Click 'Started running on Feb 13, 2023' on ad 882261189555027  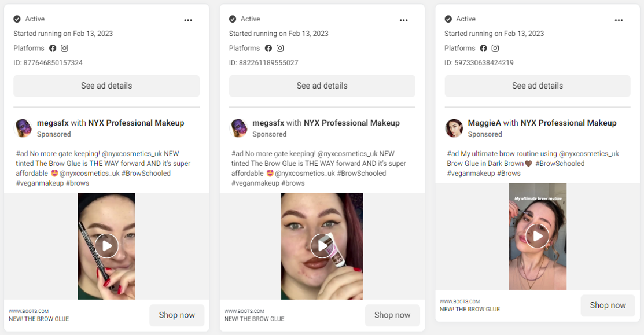[278, 34]
